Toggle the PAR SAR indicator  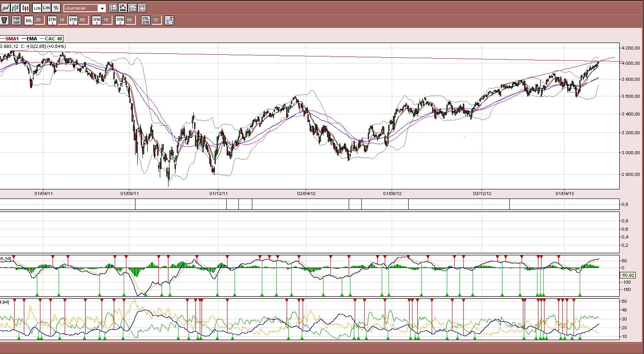(x=17, y=20)
